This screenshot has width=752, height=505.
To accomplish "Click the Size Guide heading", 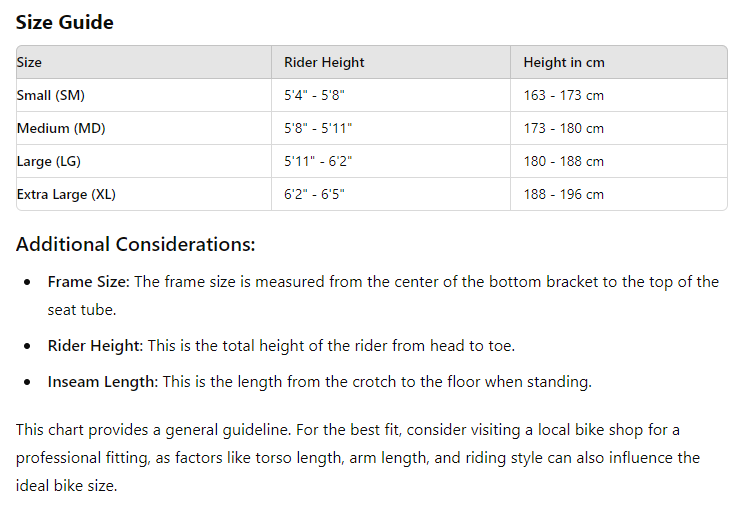I will coord(65,22).
